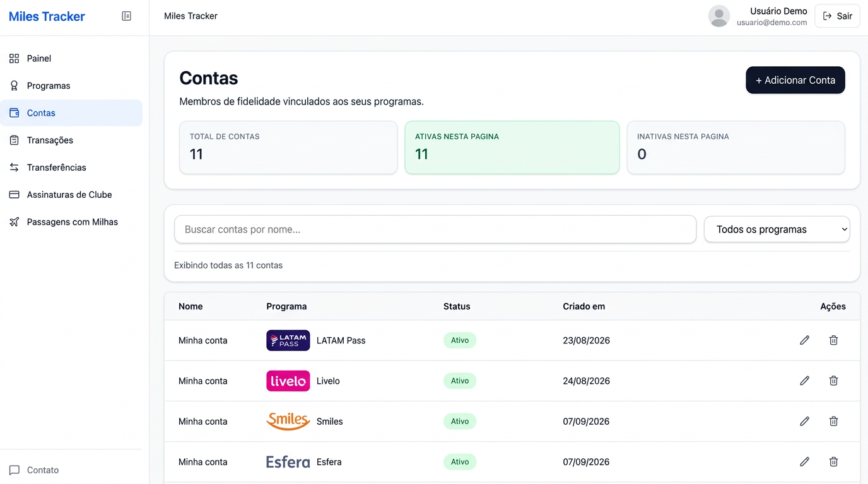
Task: Click the Transferências arrows icon
Action: pyautogui.click(x=14, y=168)
